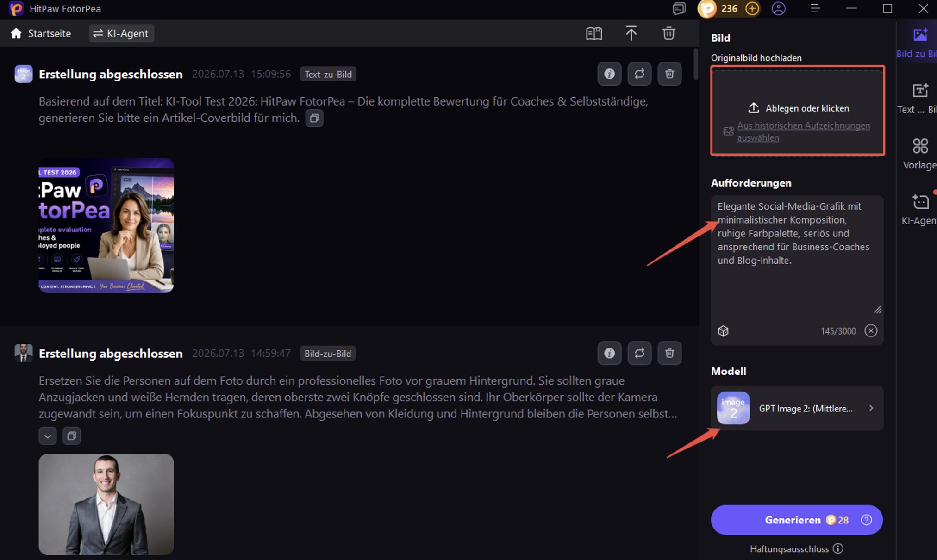This screenshot has width=937, height=560.
Task: Delete all history using toolbar trash icon
Action: 668,33
